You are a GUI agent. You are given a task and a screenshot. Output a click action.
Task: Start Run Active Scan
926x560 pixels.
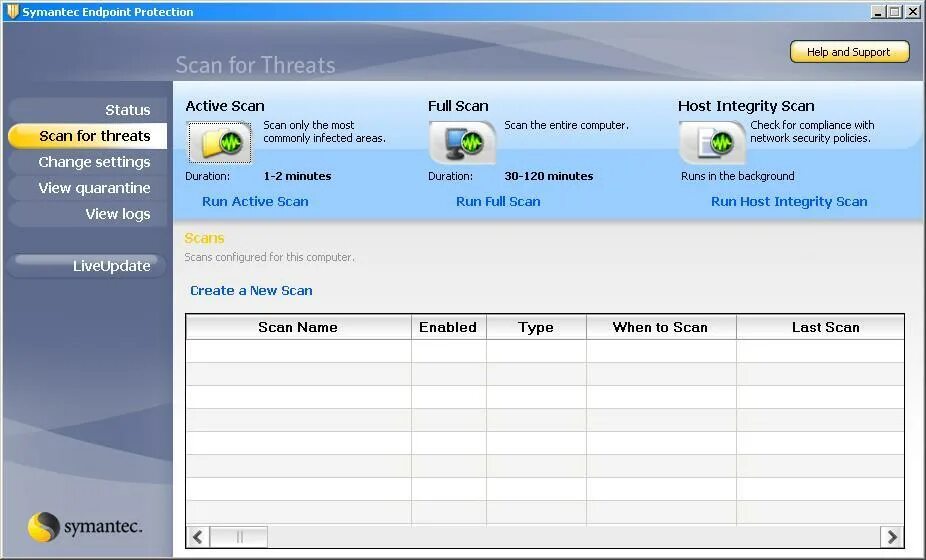point(255,201)
